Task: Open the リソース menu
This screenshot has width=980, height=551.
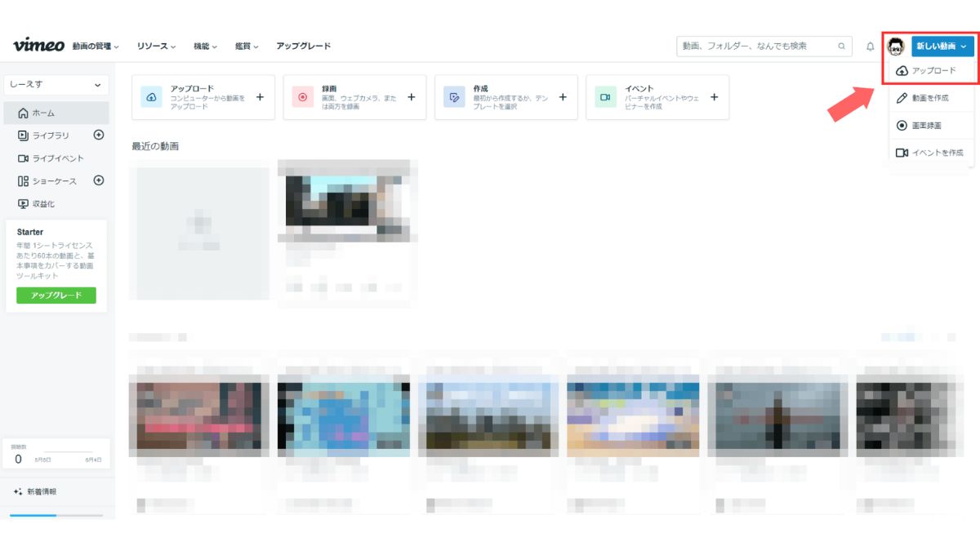Action: pyautogui.click(x=156, y=47)
